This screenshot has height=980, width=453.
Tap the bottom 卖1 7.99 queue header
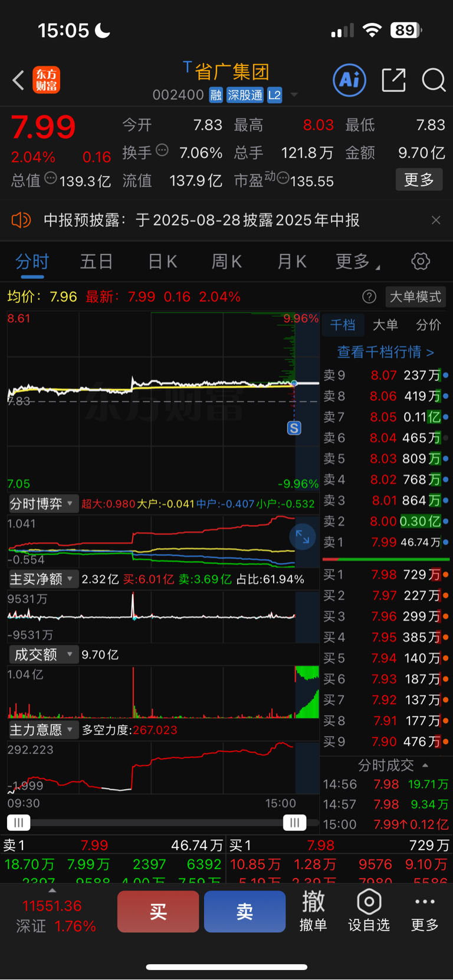[x=113, y=846]
